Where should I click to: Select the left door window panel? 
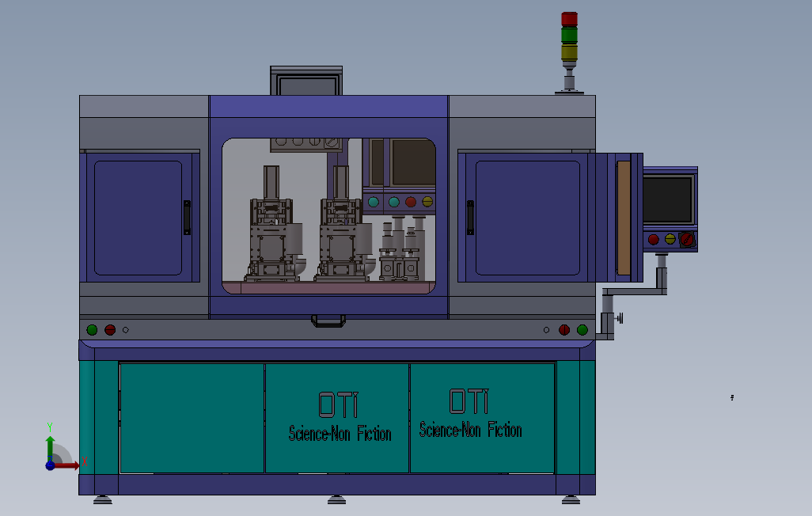138,218
